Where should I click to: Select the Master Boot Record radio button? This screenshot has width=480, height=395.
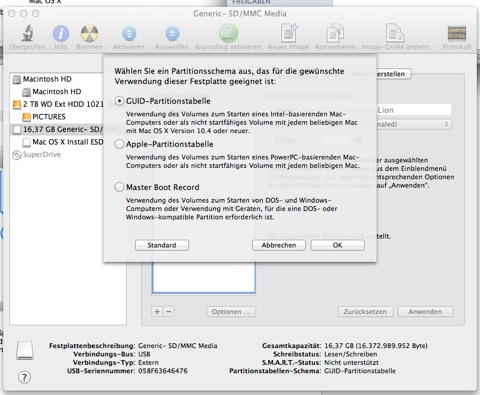pos(119,187)
